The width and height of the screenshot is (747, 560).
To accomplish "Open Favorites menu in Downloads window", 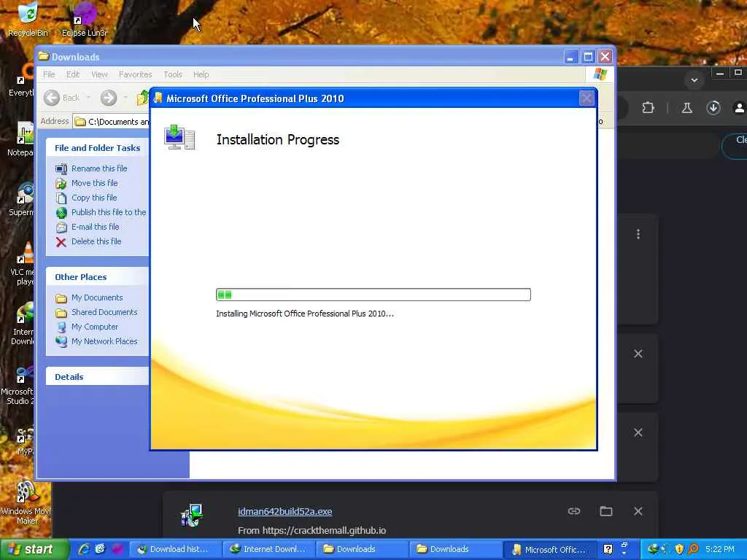I will 135,74.
